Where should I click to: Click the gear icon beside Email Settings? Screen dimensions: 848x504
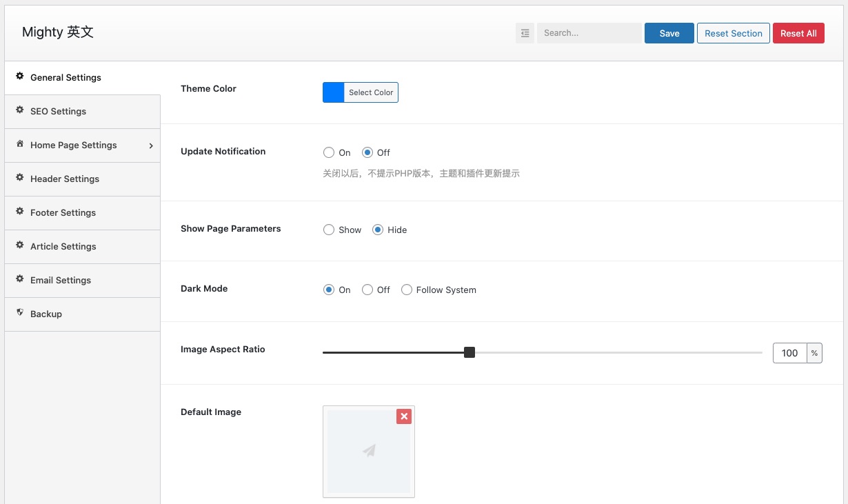20,279
